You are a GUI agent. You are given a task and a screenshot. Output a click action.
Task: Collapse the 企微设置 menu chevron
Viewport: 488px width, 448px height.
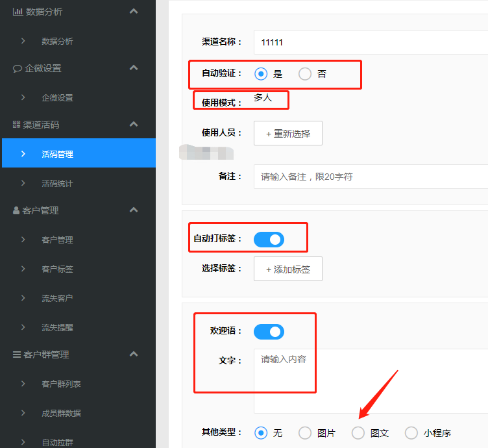(x=134, y=68)
